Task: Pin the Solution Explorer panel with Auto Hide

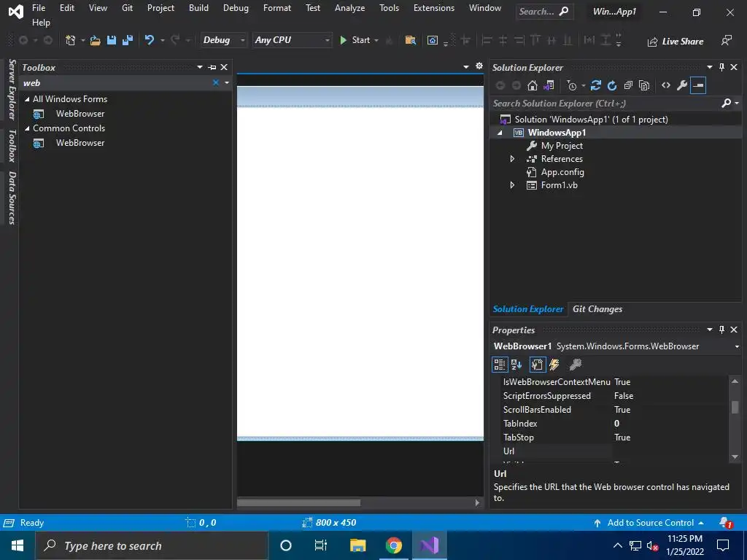Action: point(721,67)
